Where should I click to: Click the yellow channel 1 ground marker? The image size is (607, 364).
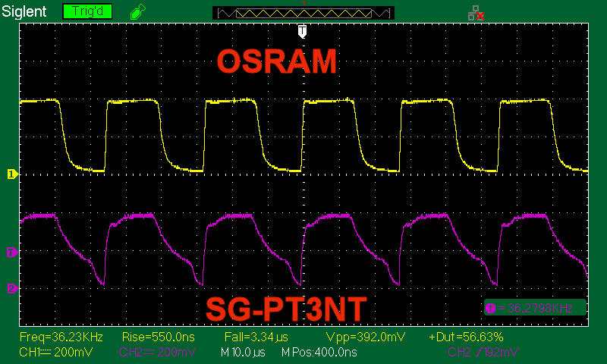coord(12,174)
